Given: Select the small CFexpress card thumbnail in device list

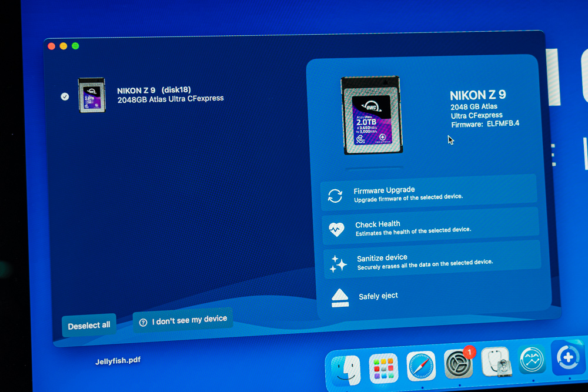Looking at the screenshot, I should coord(92,95).
